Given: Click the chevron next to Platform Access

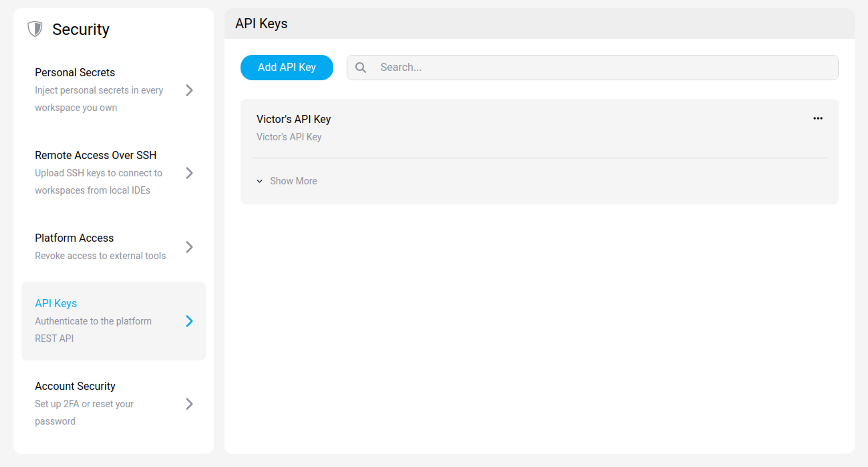Looking at the screenshot, I should (190, 247).
